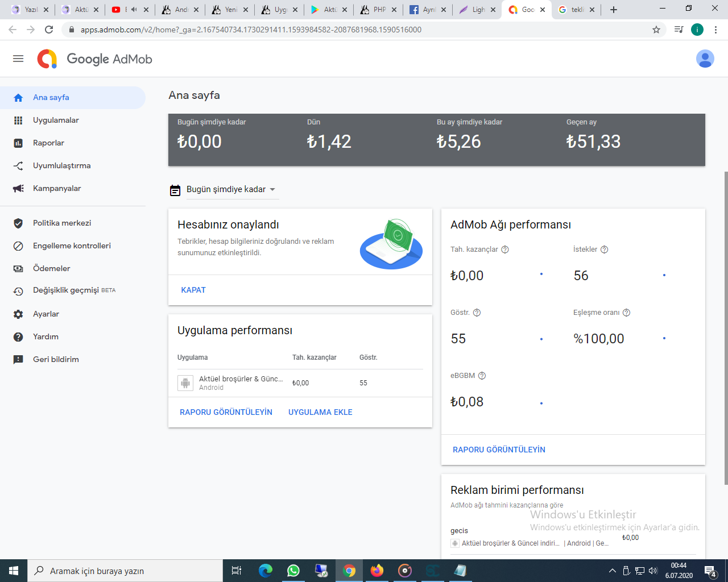728x582 pixels.
Task: Bookmark this page with the star icon
Action: point(656,30)
